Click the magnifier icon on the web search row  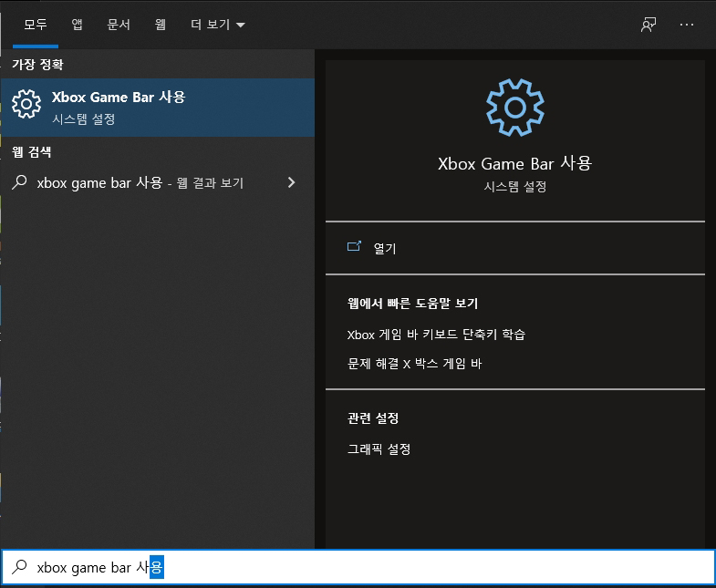[19, 182]
